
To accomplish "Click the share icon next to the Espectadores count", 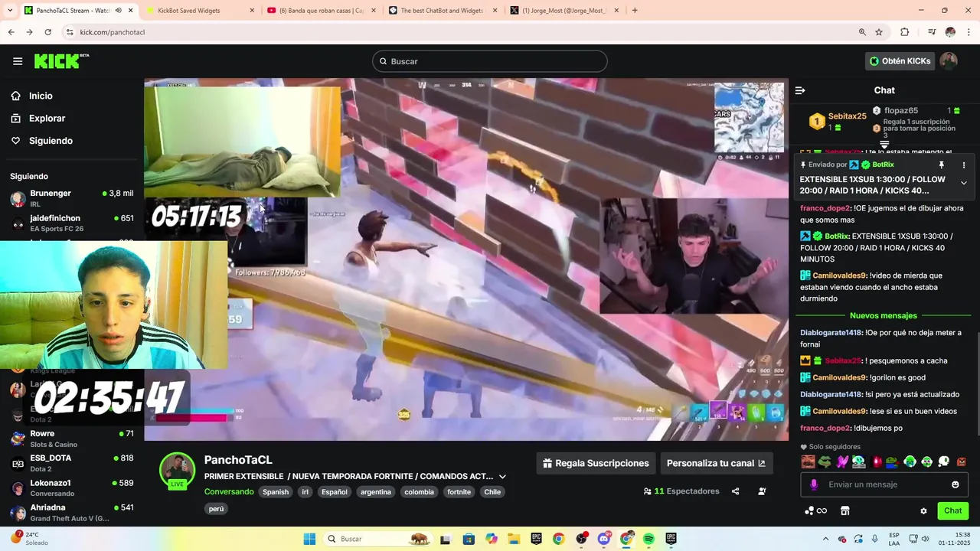I will (735, 491).
